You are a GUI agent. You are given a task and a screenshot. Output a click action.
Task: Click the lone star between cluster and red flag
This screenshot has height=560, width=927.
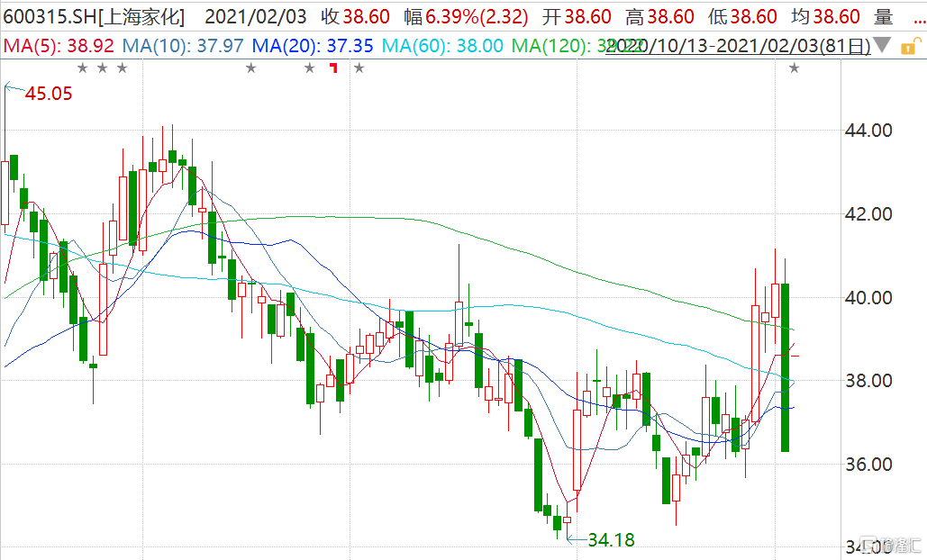[x=251, y=68]
